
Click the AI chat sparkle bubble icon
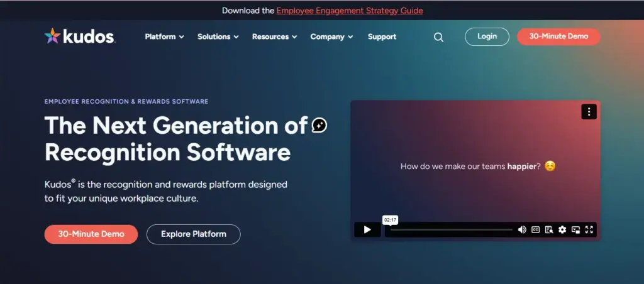coord(319,125)
